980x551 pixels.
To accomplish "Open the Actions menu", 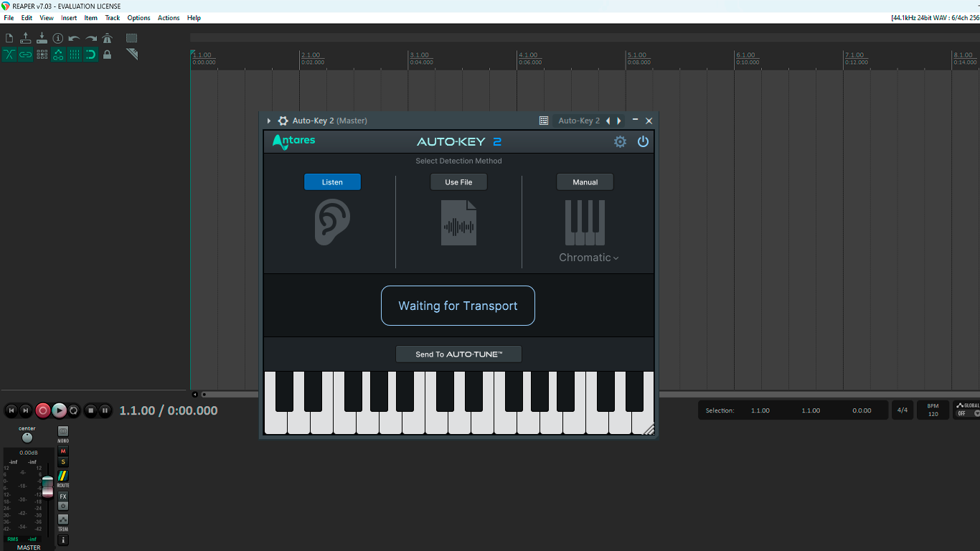I will (169, 18).
